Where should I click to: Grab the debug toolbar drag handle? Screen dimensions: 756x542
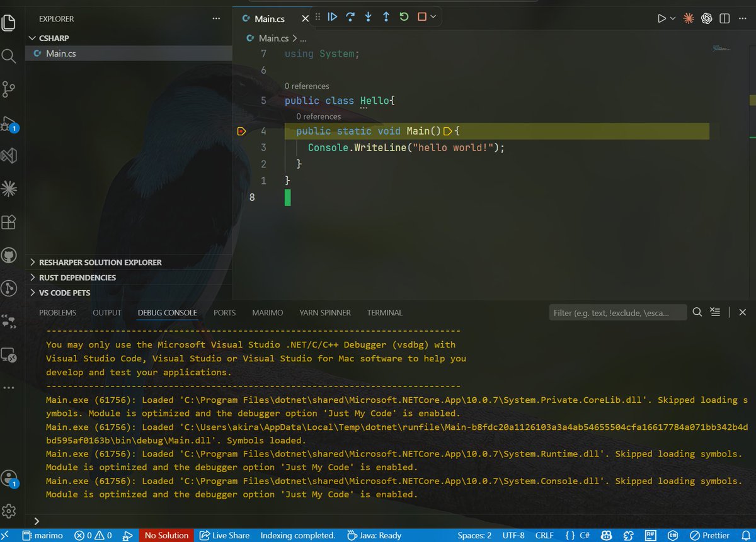tap(318, 17)
